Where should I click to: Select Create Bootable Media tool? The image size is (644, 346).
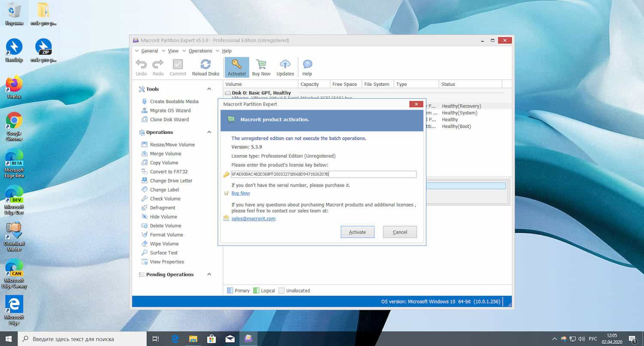(174, 101)
